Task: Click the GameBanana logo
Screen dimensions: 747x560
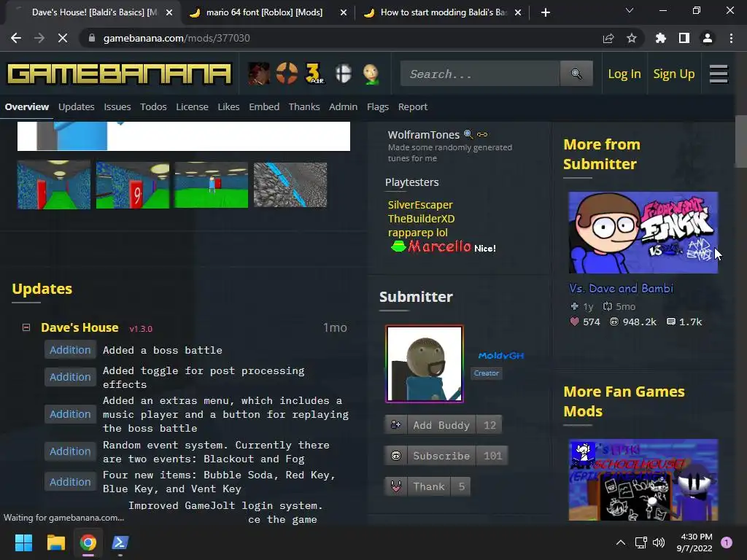Action: (119, 74)
